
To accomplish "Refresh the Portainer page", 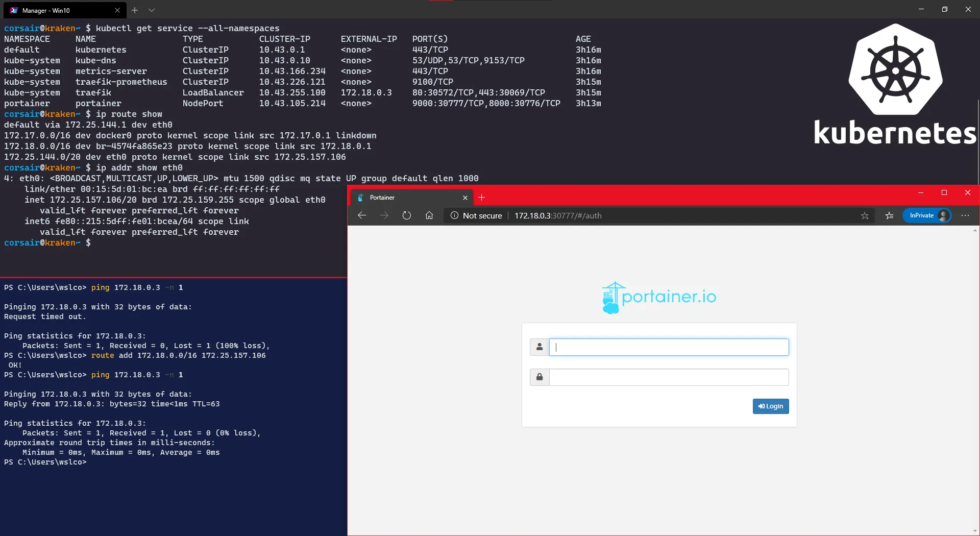I will coord(406,215).
